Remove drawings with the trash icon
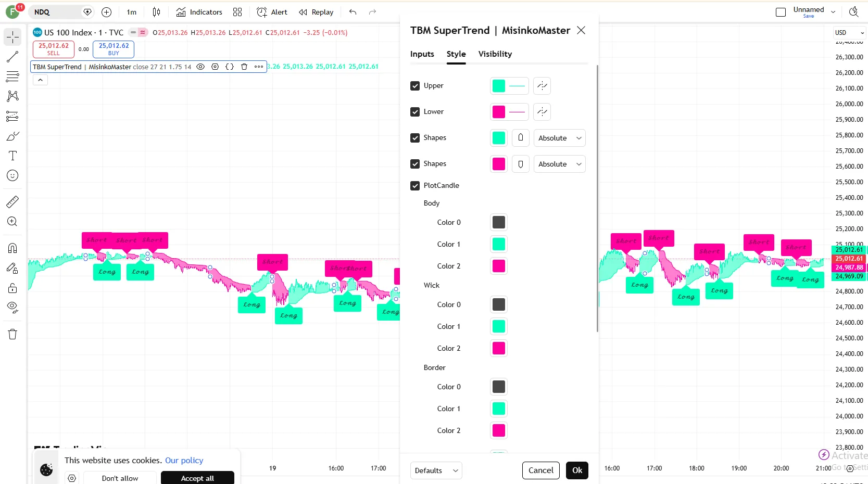Screen dimensions: 868x484 [12, 334]
